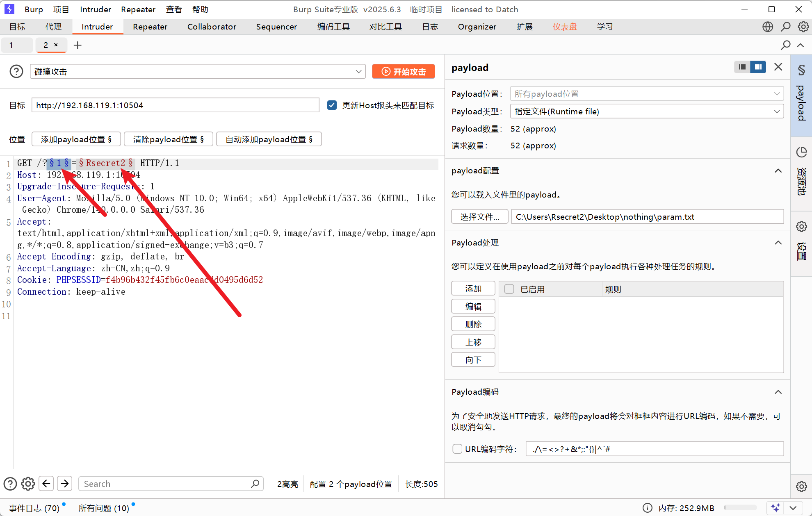
Task: Click into the target URL field
Action: pos(175,105)
